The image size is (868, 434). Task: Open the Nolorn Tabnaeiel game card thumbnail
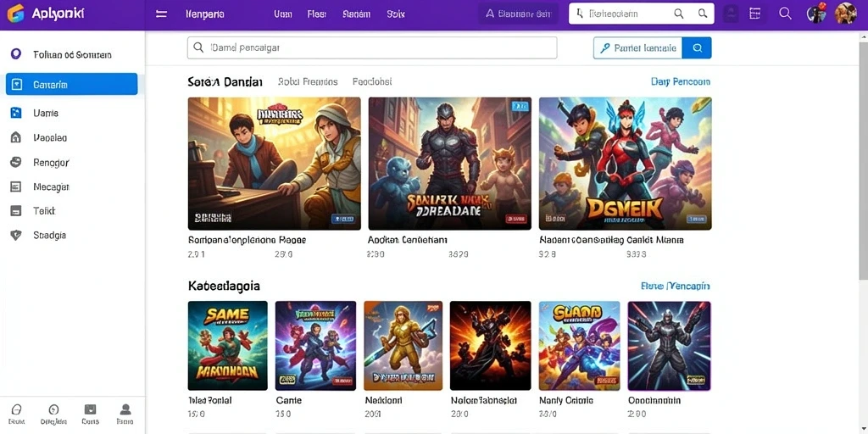[491, 346]
